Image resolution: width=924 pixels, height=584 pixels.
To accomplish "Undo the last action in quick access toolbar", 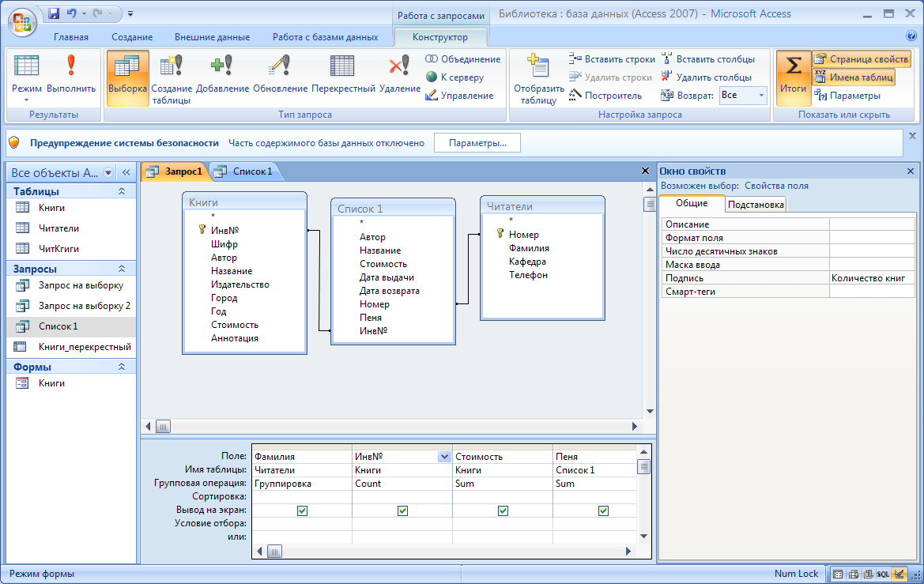I will 72,13.
